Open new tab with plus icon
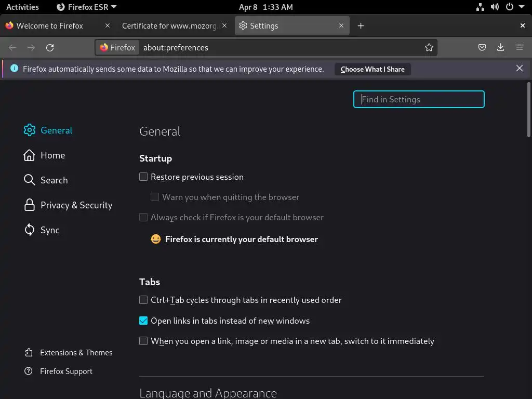This screenshot has height=399, width=532. click(361, 25)
